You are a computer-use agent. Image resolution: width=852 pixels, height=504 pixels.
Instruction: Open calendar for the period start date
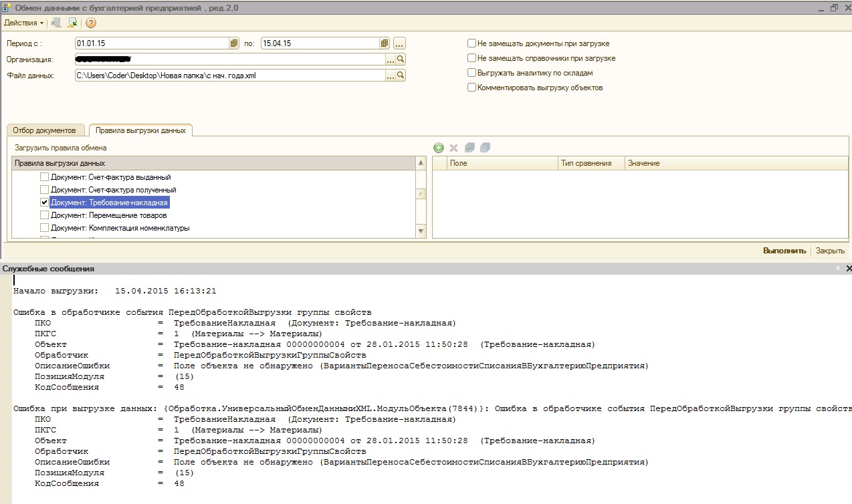(234, 43)
